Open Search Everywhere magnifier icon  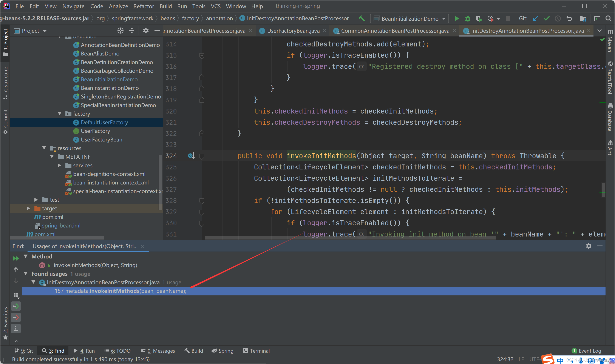(608, 19)
